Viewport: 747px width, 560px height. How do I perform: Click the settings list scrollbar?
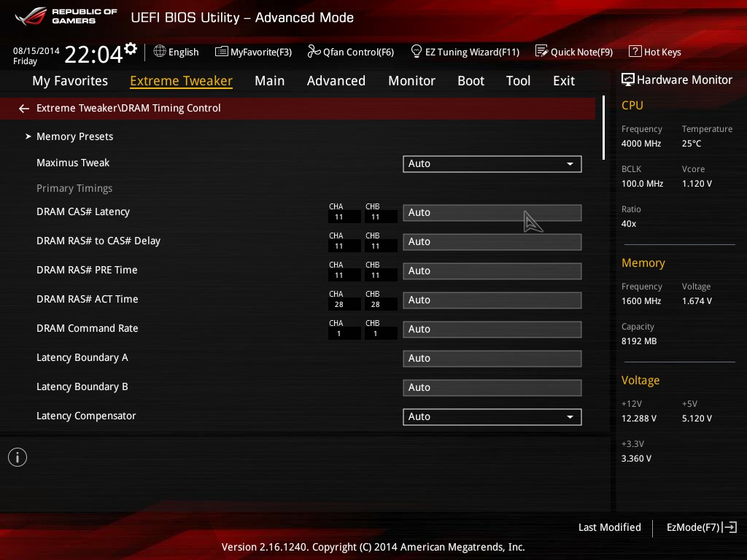coord(603,128)
